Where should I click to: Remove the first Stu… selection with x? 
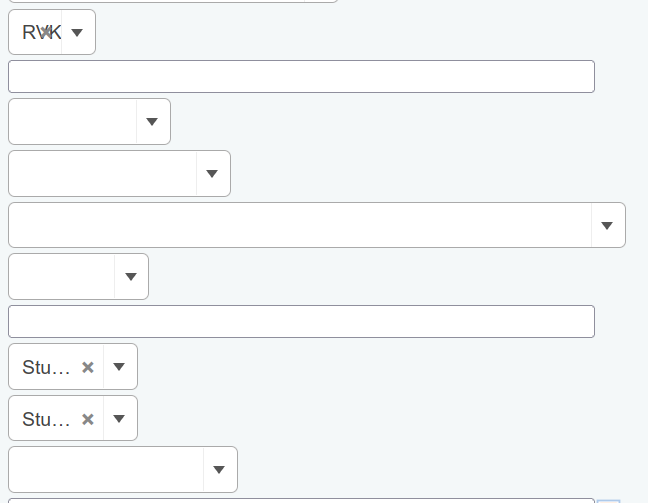88,367
